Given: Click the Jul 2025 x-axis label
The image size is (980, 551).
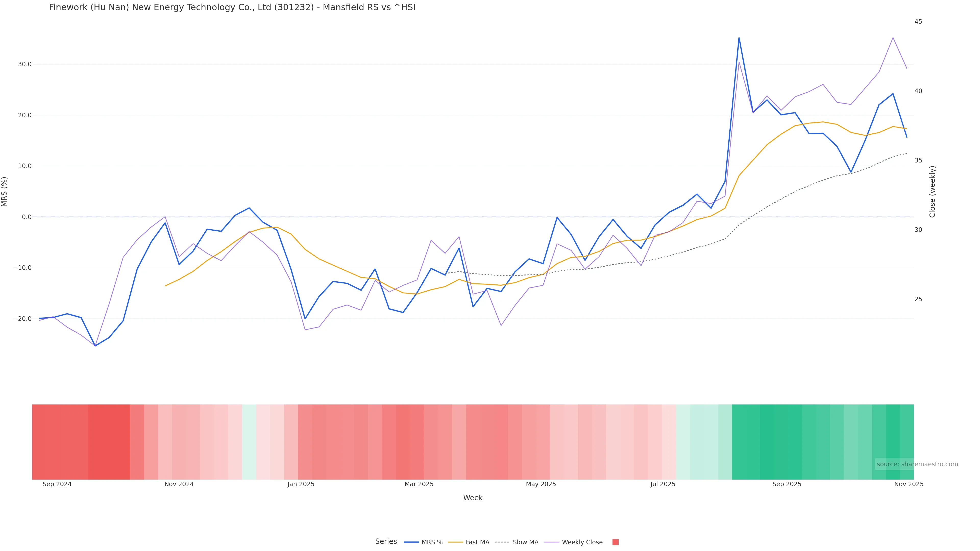Looking at the screenshot, I should pyautogui.click(x=663, y=484).
